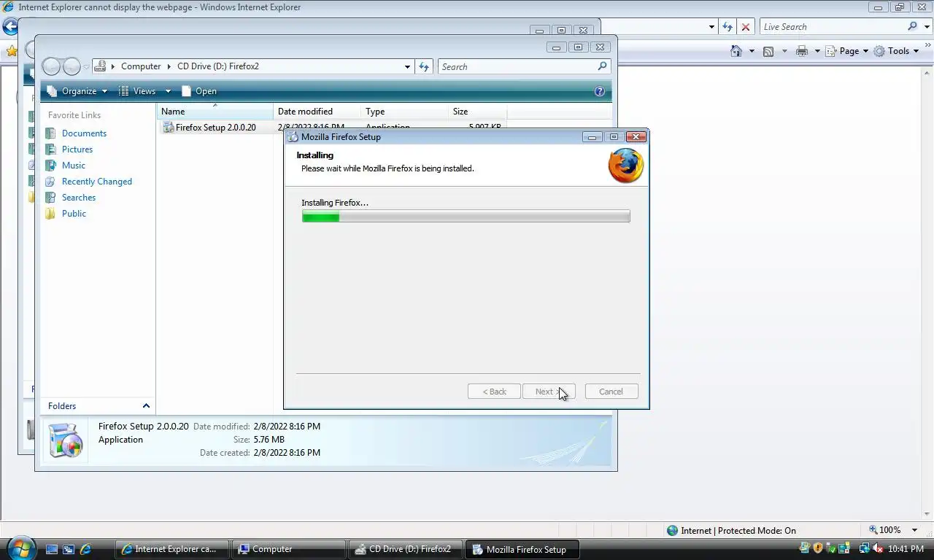
Task: Click the Internet Explorer Refresh button
Action: (727, 27)
